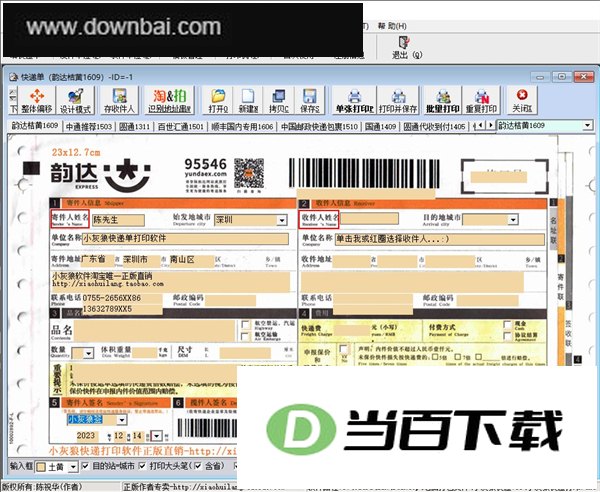Click the sender mobile field 13632789XX5
Image resolution: width=600 pixels, height=492 pixels.
point(122,309)
